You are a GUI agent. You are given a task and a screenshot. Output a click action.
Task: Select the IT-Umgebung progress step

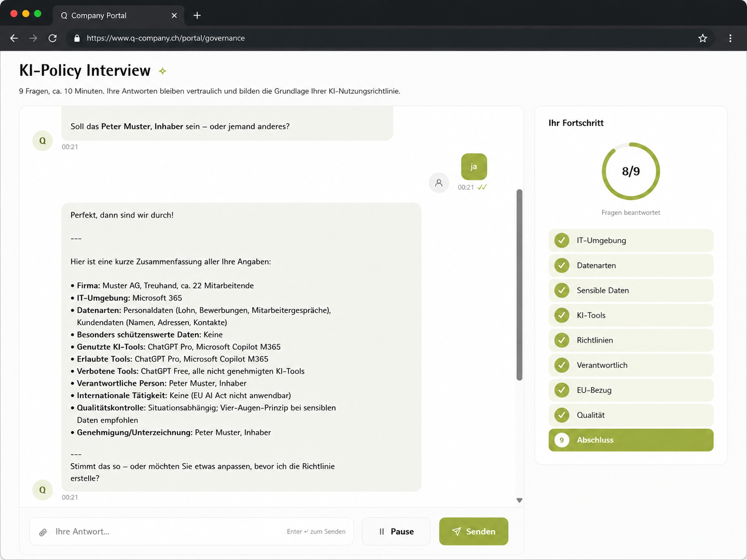click(631, 240)
